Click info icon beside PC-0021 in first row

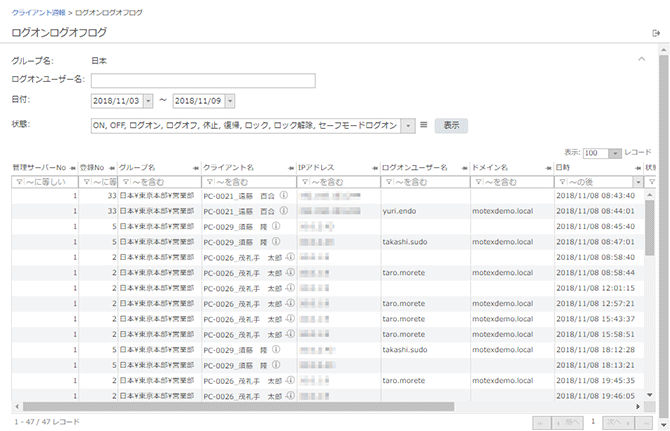click(x=284, y=196)
